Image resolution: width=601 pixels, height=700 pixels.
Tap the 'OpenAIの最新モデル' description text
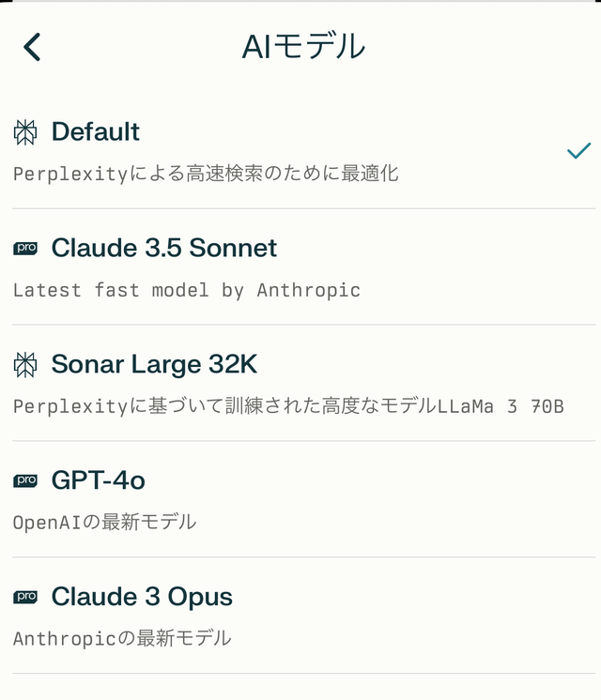pyautogui.click(x=105, y=522)
